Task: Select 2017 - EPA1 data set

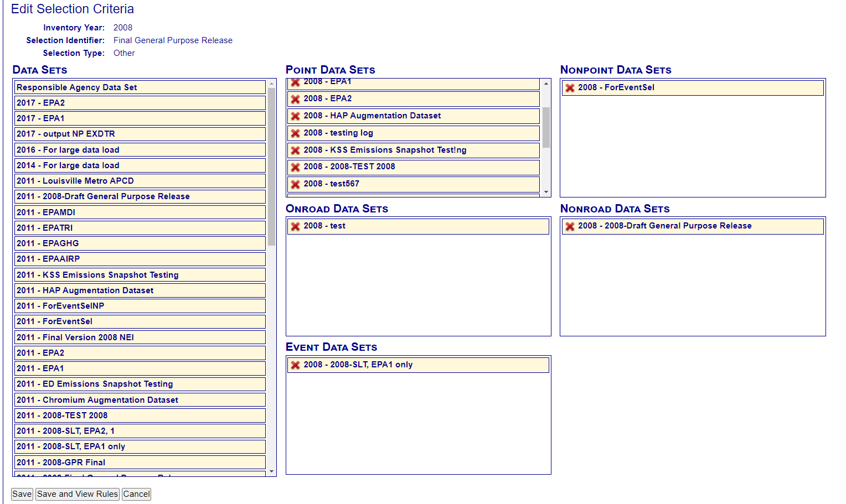Action: pos(141,118)
